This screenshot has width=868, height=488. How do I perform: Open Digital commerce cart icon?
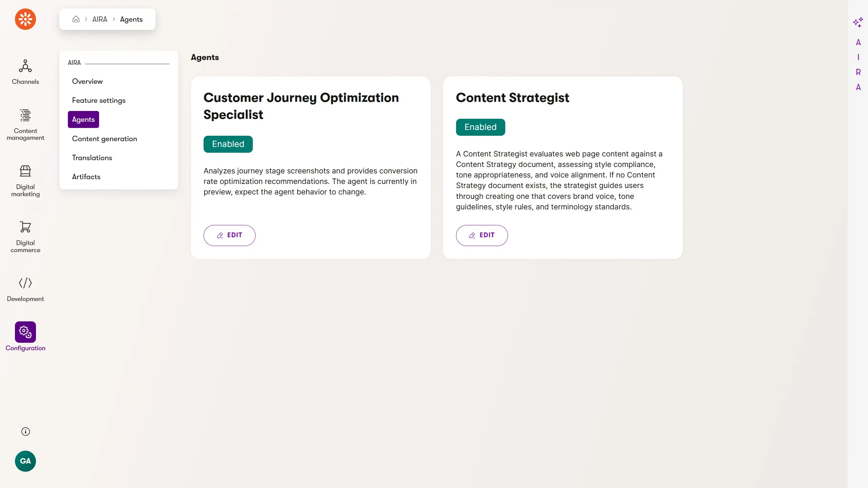[x=25, y=227]
